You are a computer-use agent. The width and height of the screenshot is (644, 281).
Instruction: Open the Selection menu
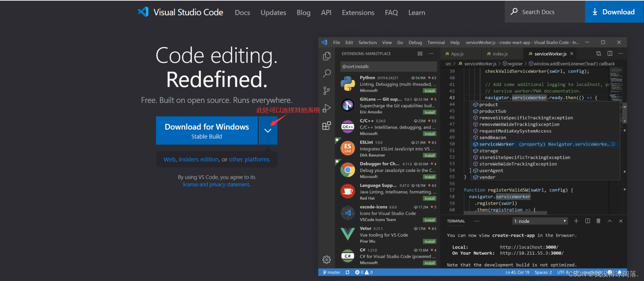click(368, 42)
